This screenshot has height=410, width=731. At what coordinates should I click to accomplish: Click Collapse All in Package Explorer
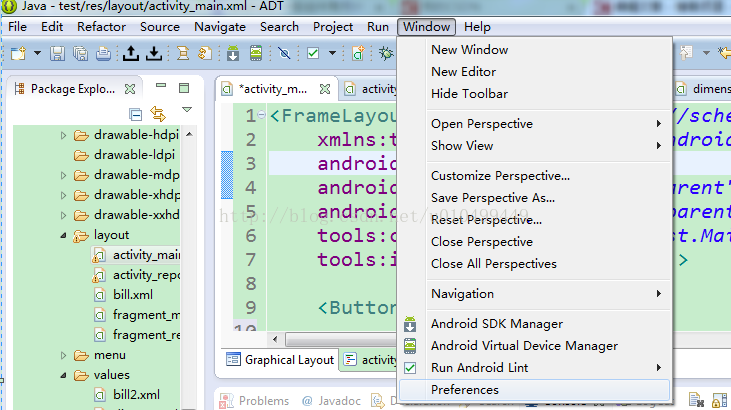click(x=135, y=114)
